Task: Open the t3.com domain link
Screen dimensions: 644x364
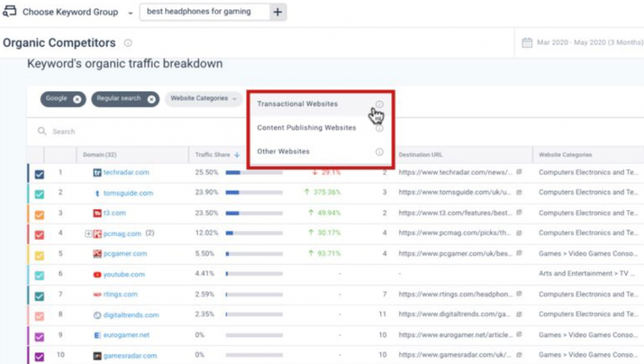Action: (x=114, y=213)
